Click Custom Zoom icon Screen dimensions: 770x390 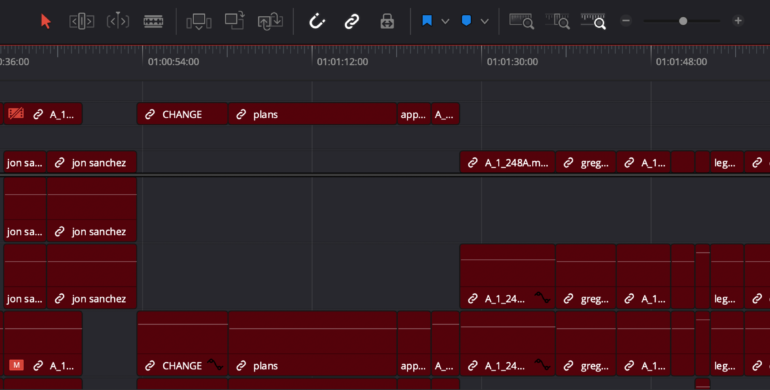pyautogui.click(x=593, y=21)
